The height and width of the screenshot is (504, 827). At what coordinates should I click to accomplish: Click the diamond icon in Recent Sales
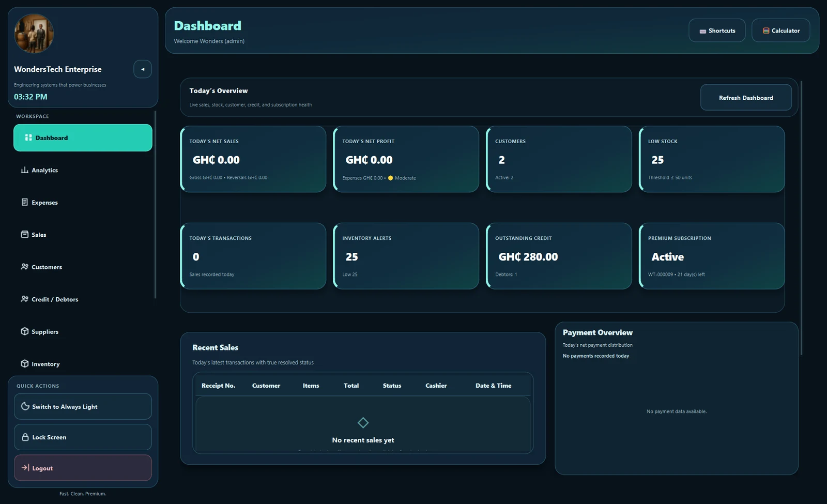[x=363, y=423]
